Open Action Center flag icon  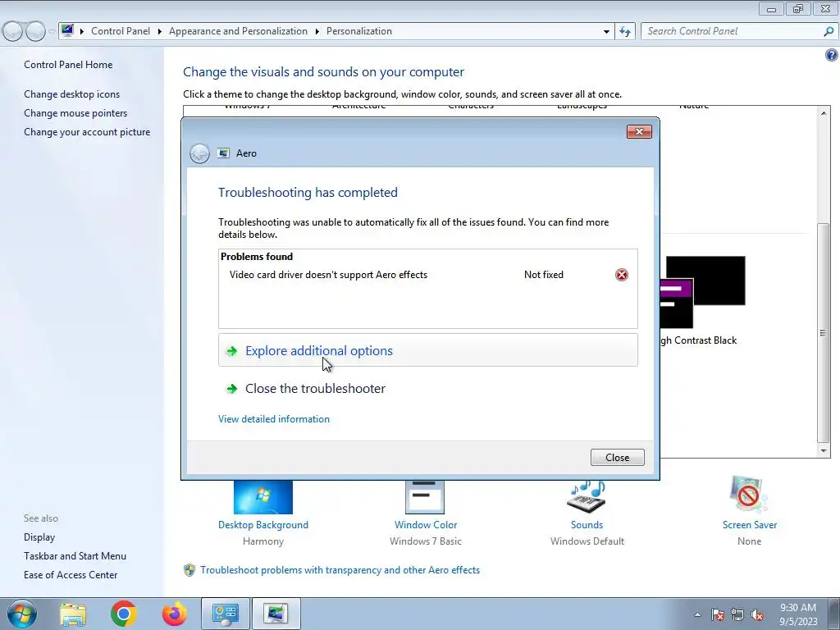[718, 614]
